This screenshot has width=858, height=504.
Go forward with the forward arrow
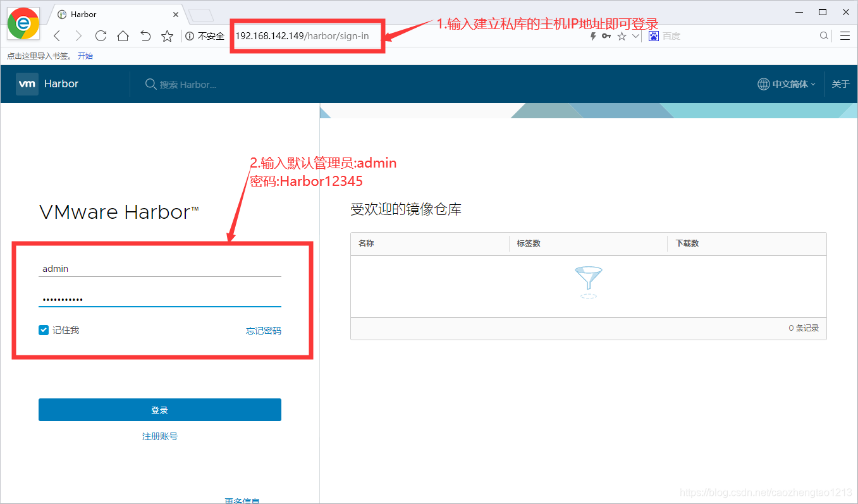coord(78,36)
